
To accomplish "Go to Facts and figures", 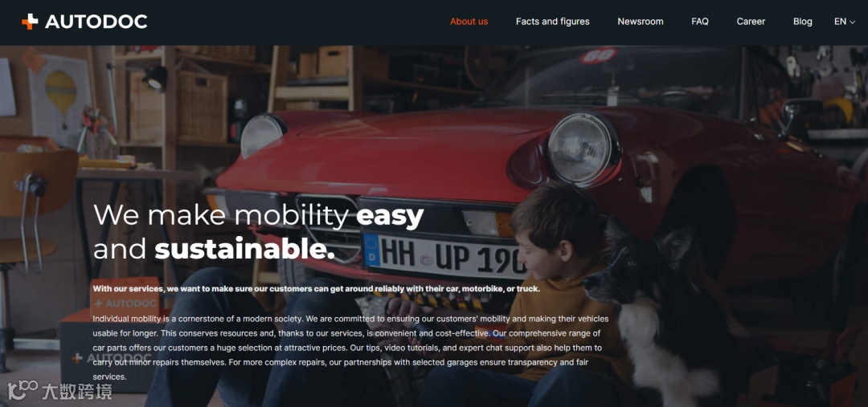I will [x=552, y=22].
